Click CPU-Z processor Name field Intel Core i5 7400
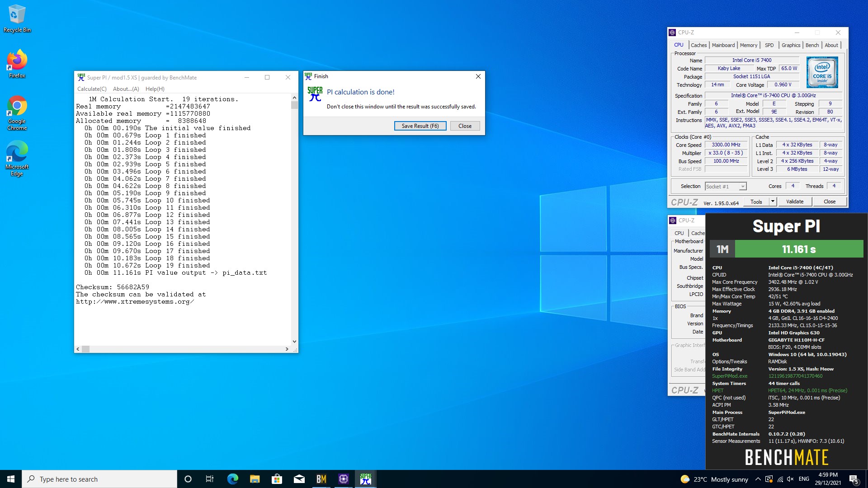The width and height of the screenshot is (868, 488). pyautogui.click(x=752, y=60)
